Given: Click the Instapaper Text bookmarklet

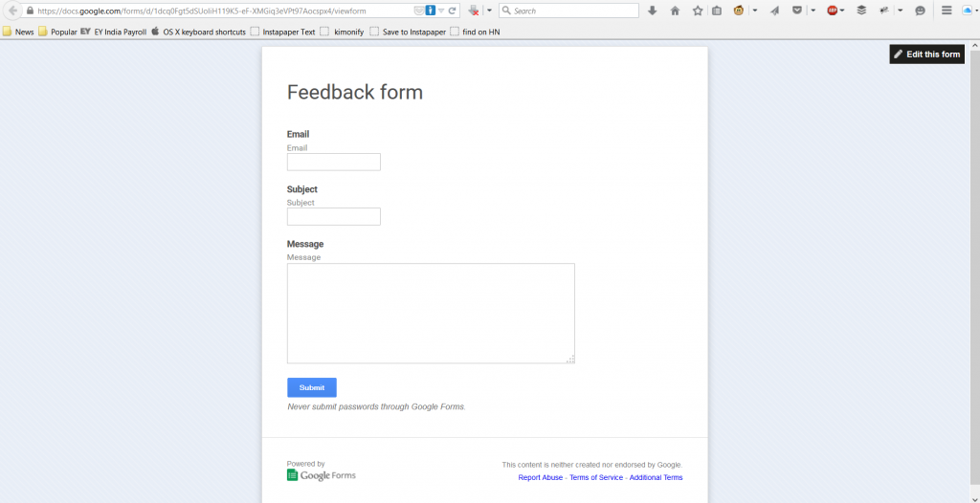Looking at the screenshot, I should [x=282, y=32].
